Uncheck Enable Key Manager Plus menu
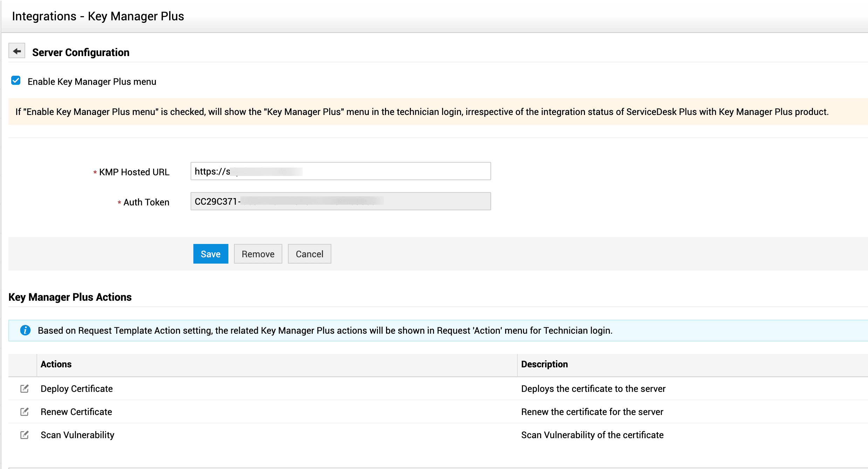The height and width of the screenshot is (469, 868). pos(16,81)
